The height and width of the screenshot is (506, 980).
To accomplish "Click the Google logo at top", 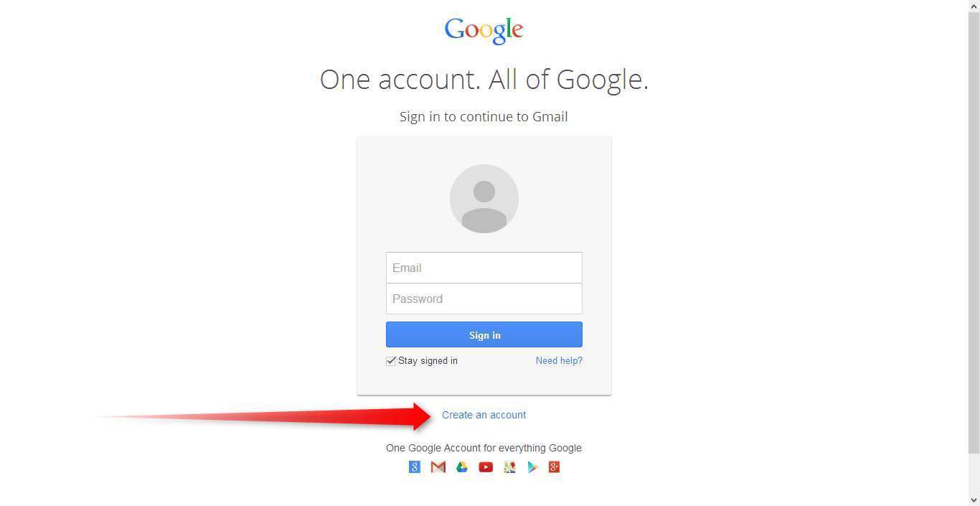I will pyautogui.click(x=484, y=30).
